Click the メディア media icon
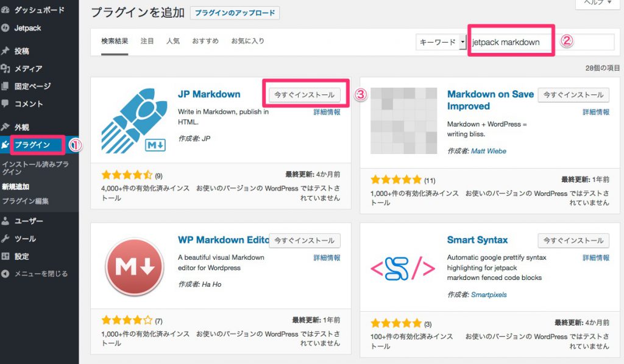 [x=5, y=68]
